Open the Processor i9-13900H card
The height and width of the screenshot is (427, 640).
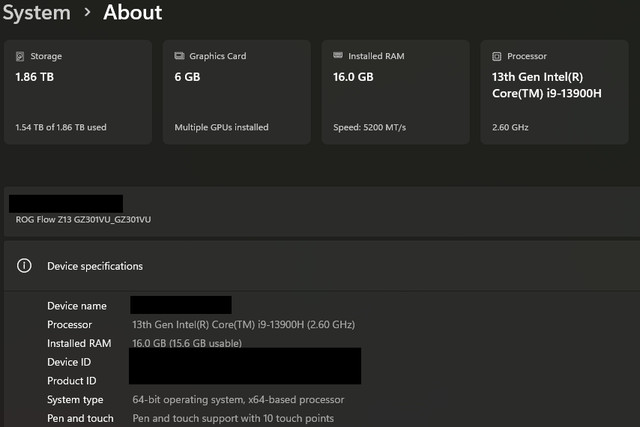pos(554,92)
